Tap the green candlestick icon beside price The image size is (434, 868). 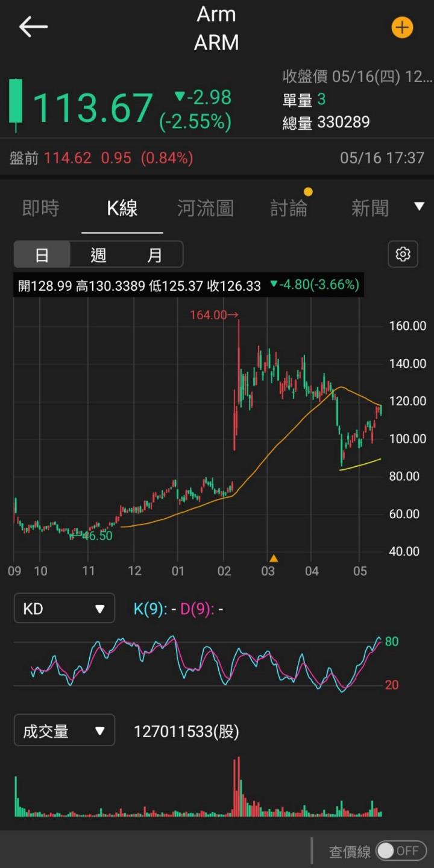[16, 106]
